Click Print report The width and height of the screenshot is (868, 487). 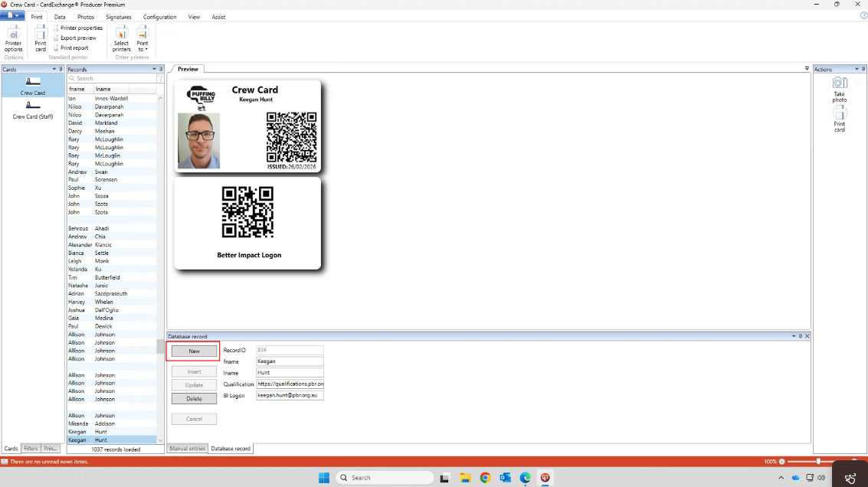74,48
